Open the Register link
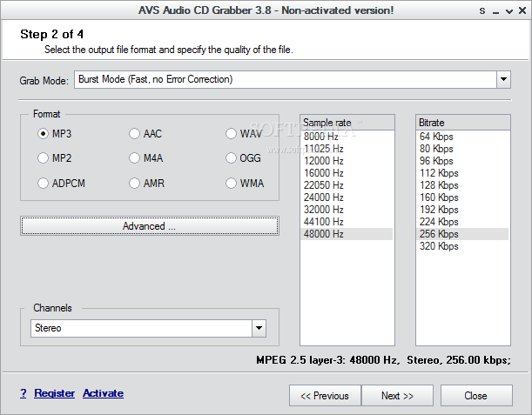The image size is (532, 415). (54, 393)
